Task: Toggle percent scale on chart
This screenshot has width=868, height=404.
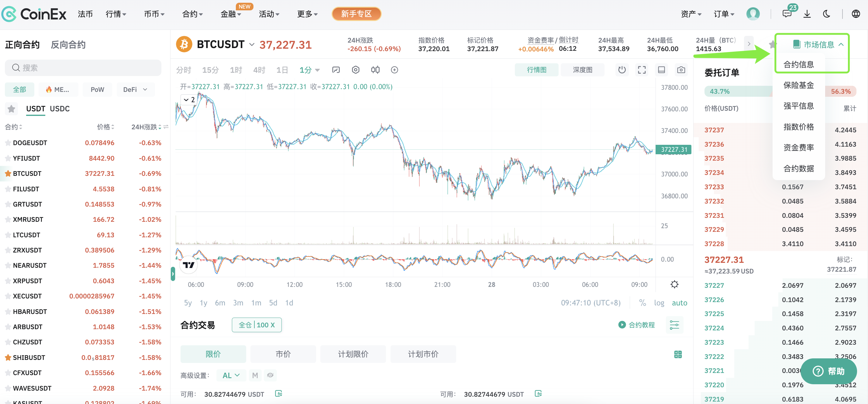Action: coord(642,302)
